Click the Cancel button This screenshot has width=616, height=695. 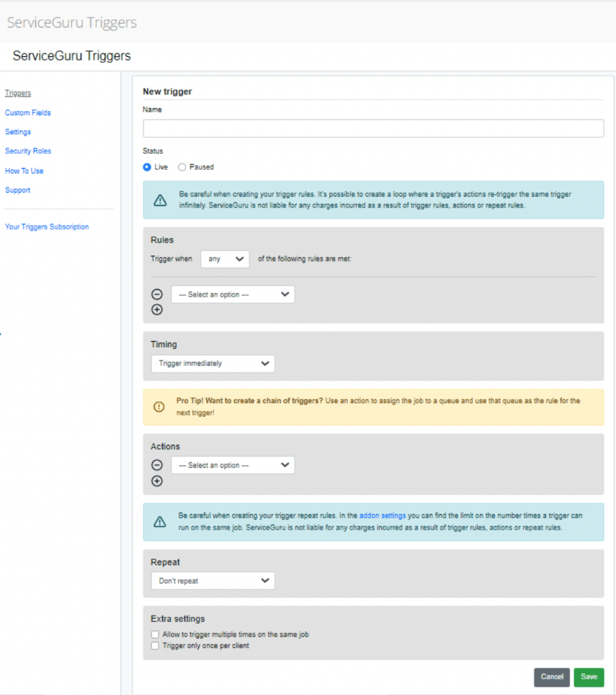coord(552,677)
